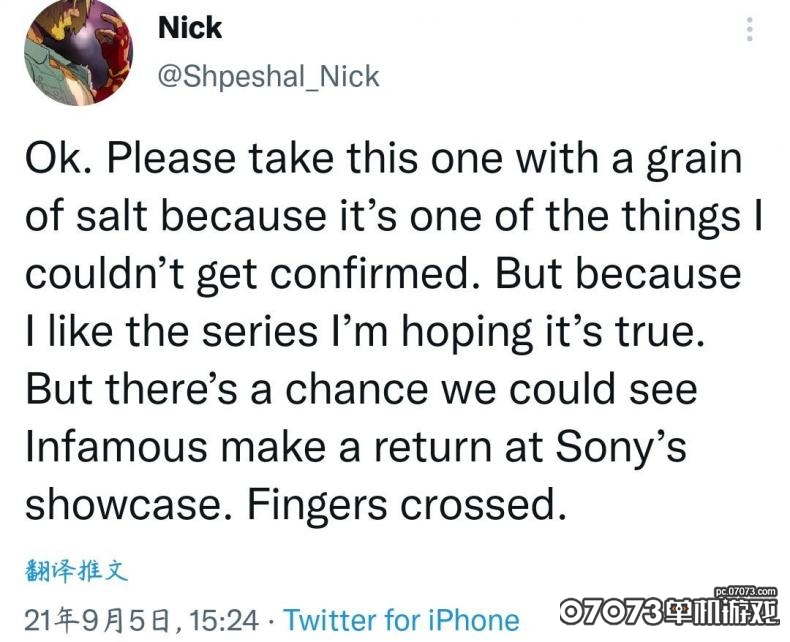Click the word Infamous in the tweet
Viewport: 790px width, 642px height.
point(116,447)
